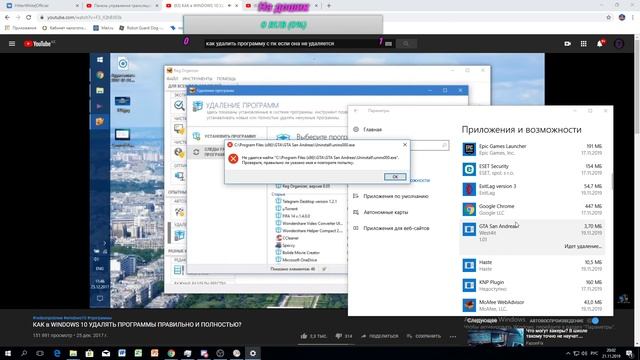640x360 pixels.
Task: Select Epic Games Launcher app entry
Action: (x=532, y=149)
